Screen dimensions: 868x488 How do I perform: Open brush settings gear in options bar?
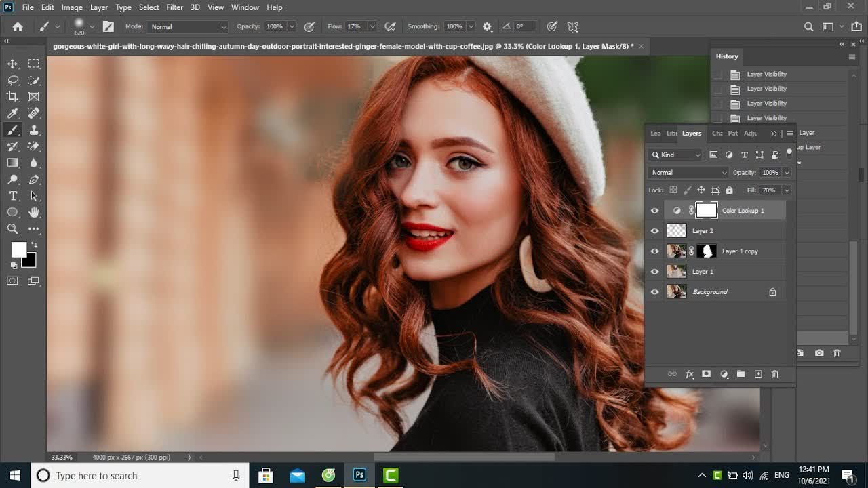tap(487, 26)
